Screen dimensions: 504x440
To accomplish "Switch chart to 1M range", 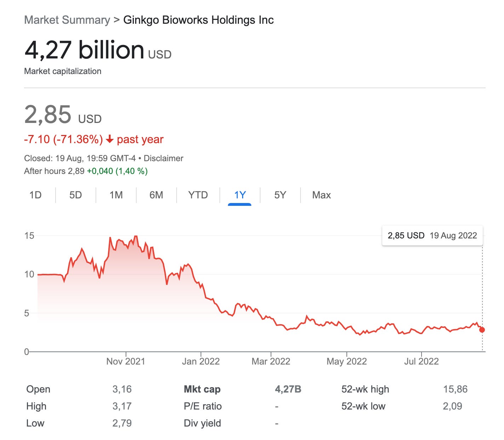I will click(x=116, y=195).
